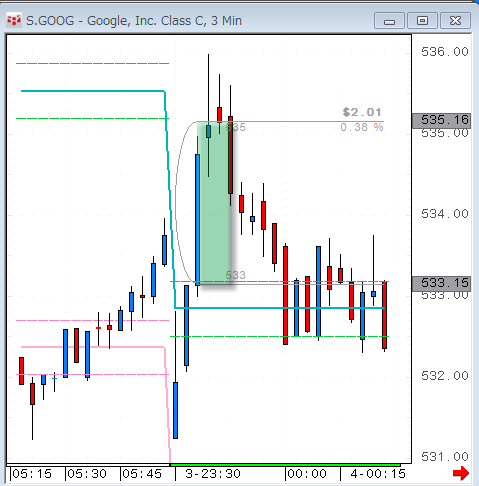Click the 532.00 price axis label
Viewport: 479px width, 486px height.
[445, 376]
